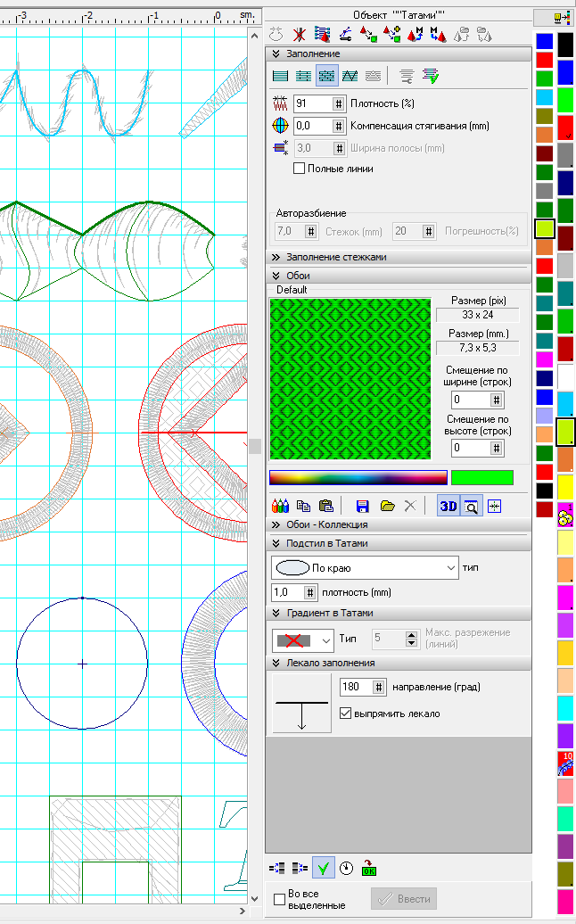Click the direction field showing 180

click(357, 687)
